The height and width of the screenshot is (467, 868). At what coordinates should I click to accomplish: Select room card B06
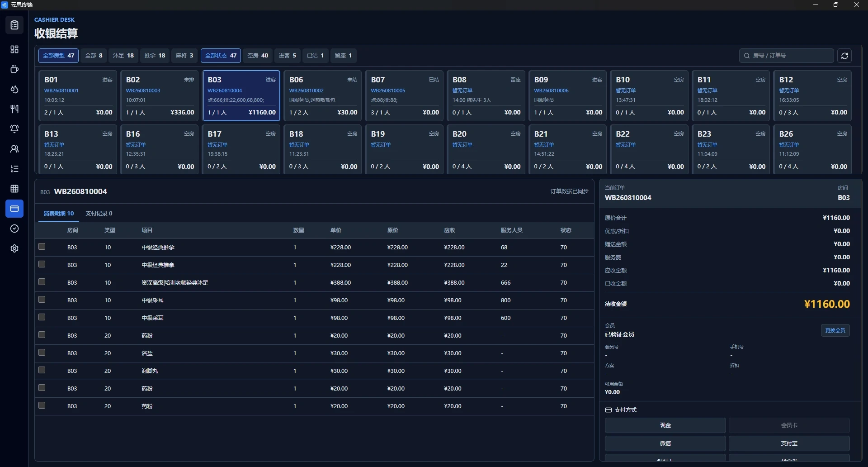pos(323,95)
